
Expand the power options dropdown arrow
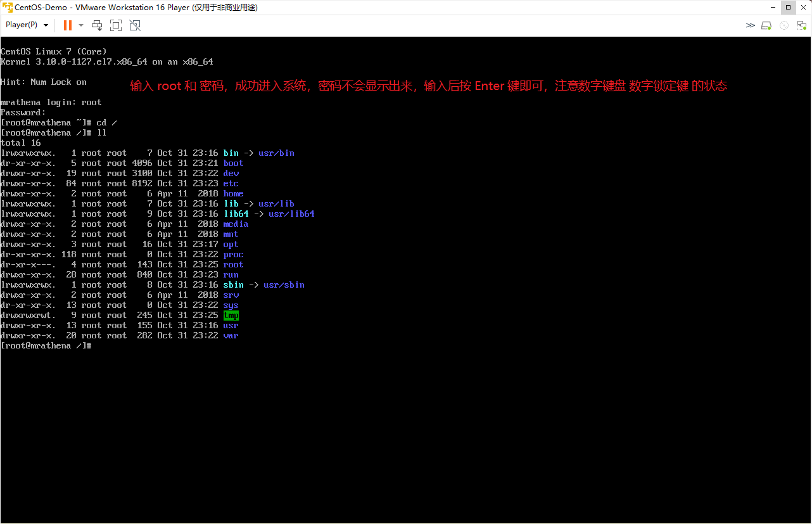click(81, 25)
